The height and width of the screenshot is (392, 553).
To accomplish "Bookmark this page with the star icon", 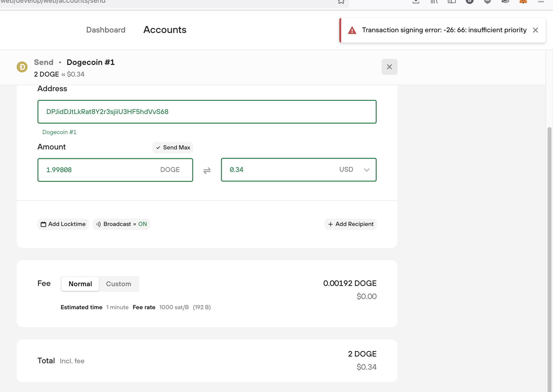I will point(341,1).
